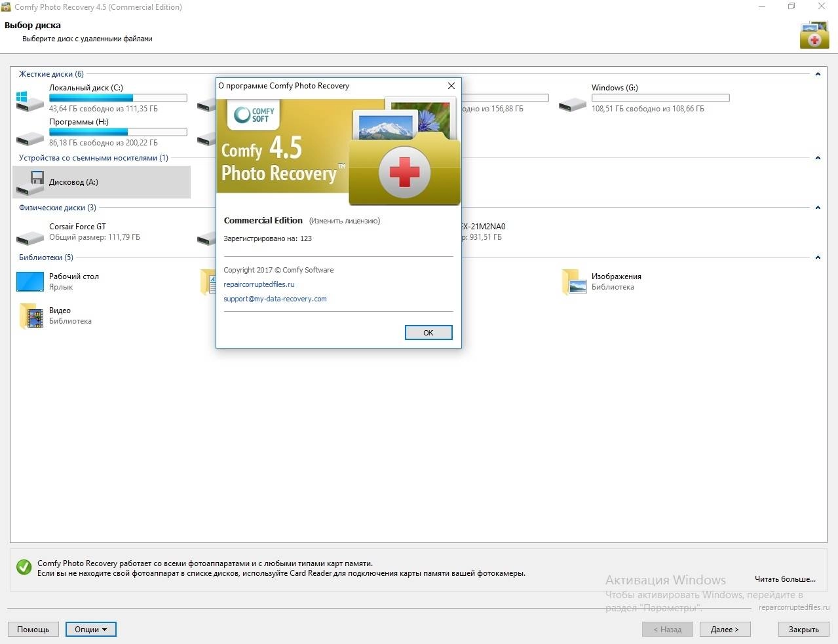Image resolution: width=838 pixels, height=644 pixels.
Task: Select the Локальный диск (C:) label
Action: [86, 88]
